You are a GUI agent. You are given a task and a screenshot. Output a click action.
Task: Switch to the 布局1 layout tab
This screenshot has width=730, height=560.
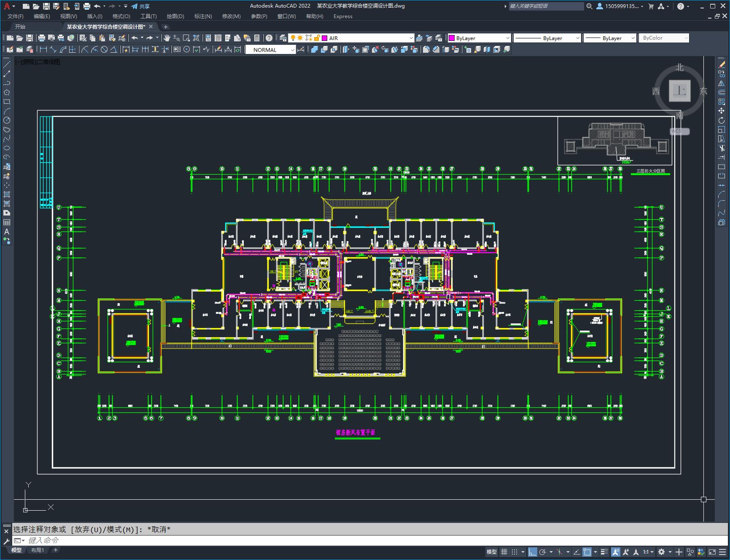38,550
